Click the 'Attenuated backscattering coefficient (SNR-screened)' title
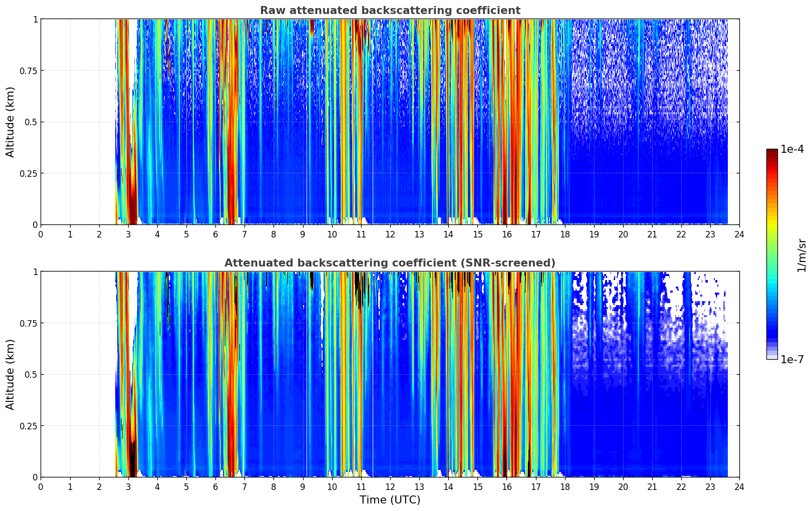The width and height of the screenshot is (812, 511). (x=390, y=263)
